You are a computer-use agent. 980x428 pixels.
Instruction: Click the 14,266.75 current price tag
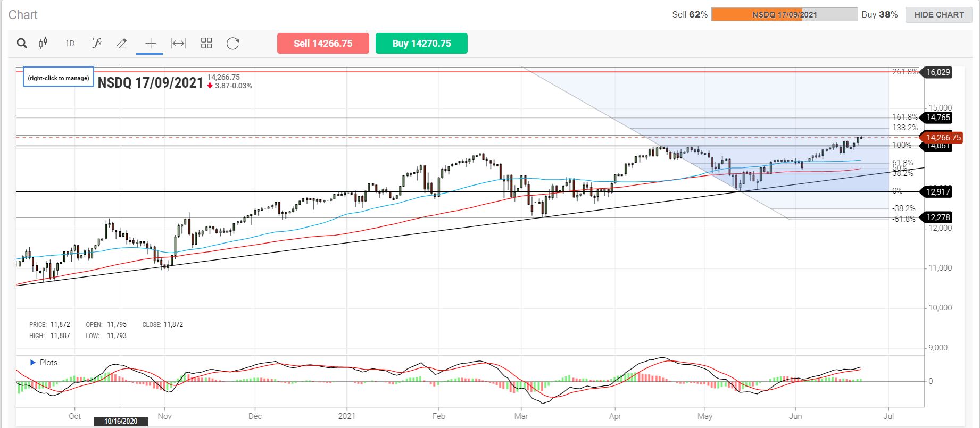click(943, 137)
